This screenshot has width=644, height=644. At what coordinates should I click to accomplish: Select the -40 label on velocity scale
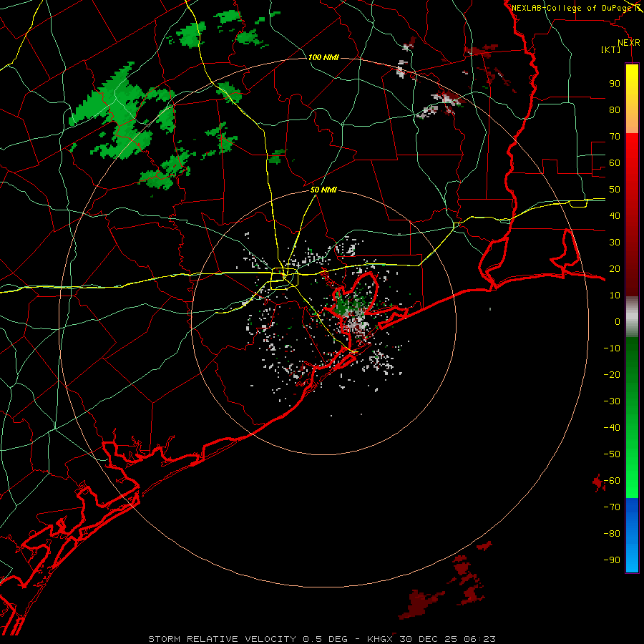612,428
